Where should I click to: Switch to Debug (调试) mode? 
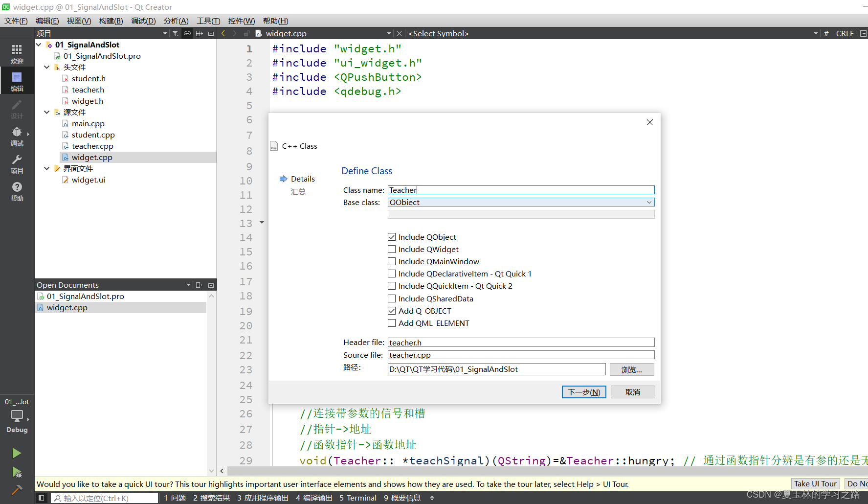click(17, 136)
